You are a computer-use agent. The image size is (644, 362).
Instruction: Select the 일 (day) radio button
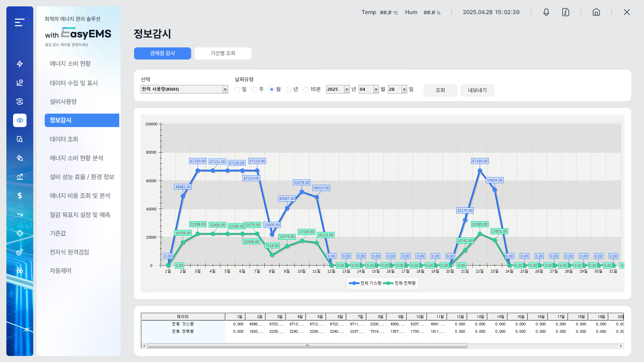click(238, 89)
